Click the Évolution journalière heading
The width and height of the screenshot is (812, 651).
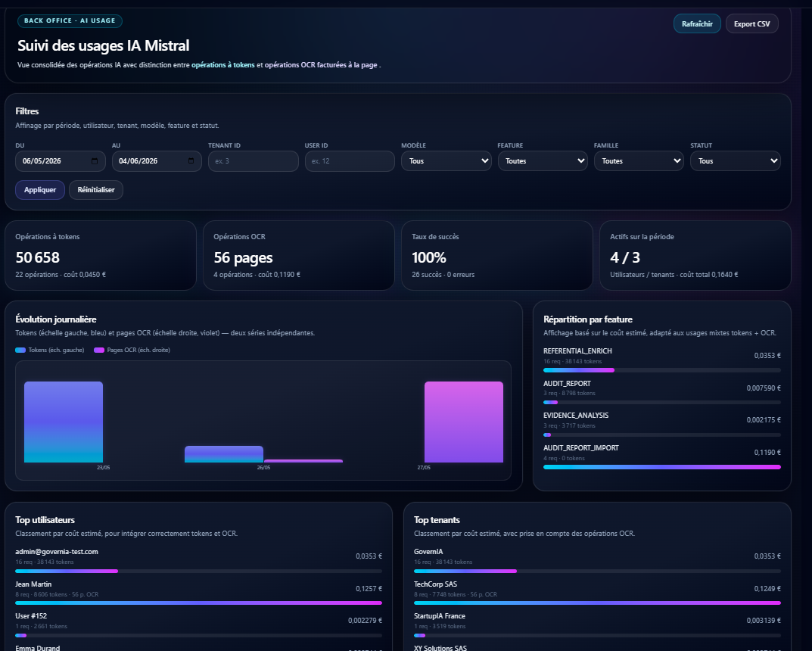click(x=56, y=319)
